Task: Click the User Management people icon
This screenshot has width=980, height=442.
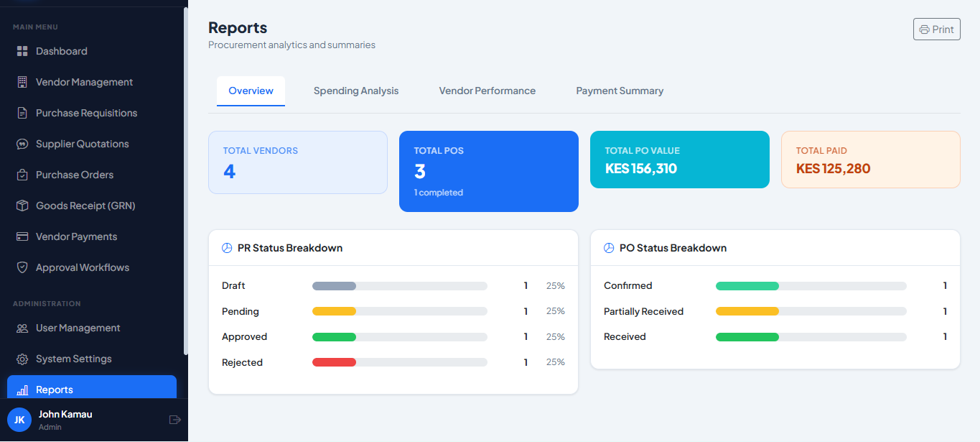Action: (x=22, y=328)
